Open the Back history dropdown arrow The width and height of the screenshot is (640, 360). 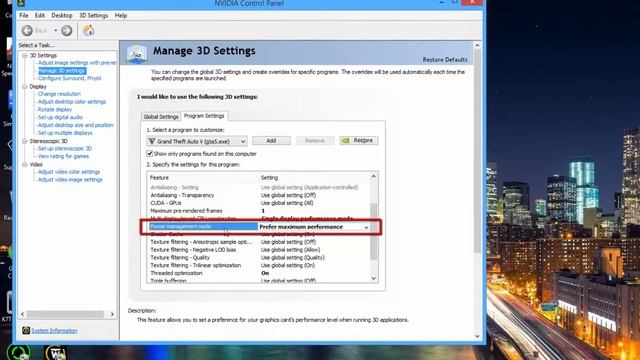pos(56,31)
